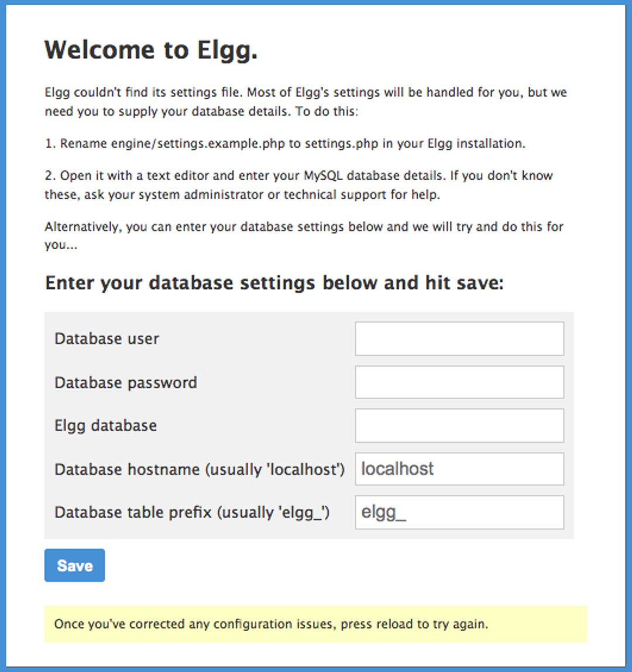632x672 pixels.
Task: Click inside the Database password input field
Action: tap(458, 381)
